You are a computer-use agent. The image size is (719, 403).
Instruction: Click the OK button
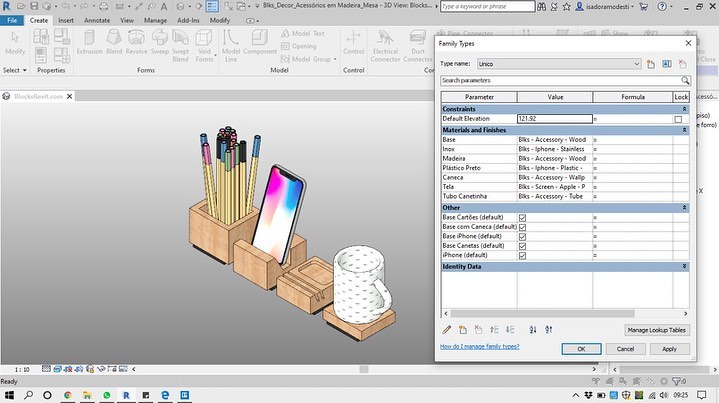click(581, 349)
